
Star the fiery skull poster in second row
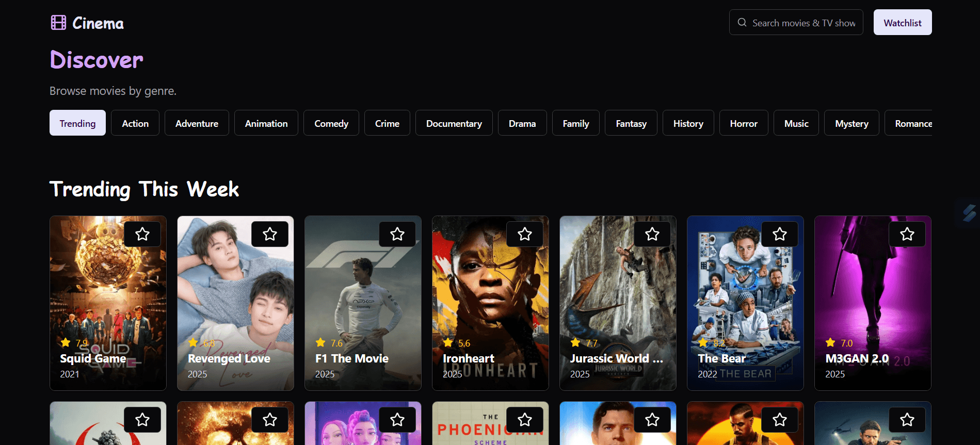tap(270, 420)
